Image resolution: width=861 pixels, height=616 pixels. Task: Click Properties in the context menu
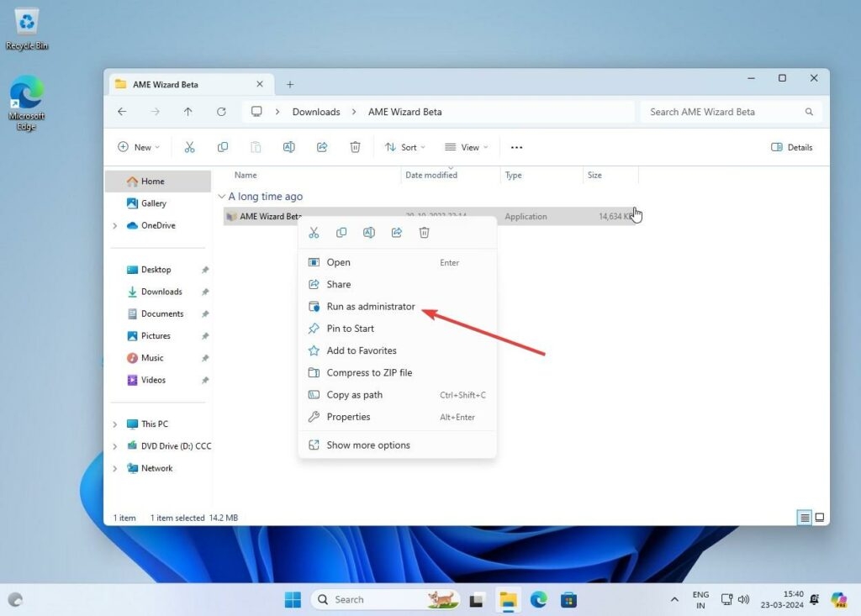pos(348,417)
